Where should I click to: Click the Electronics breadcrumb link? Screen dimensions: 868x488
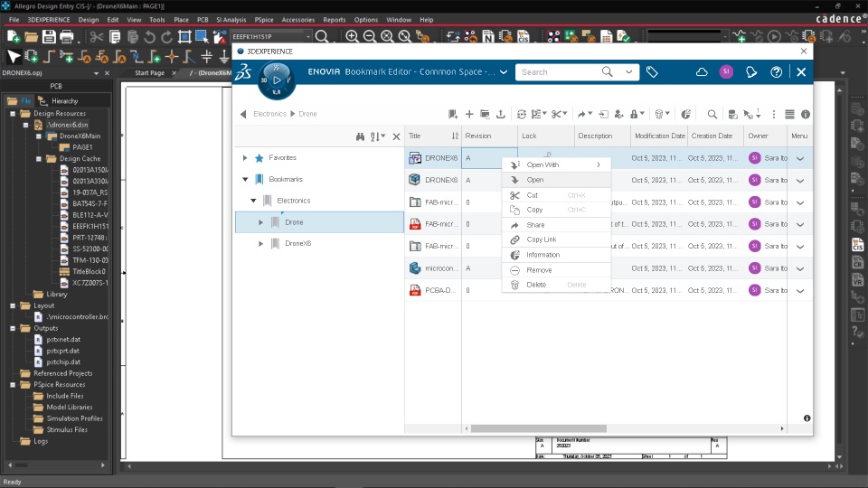(x=269, y=114)
